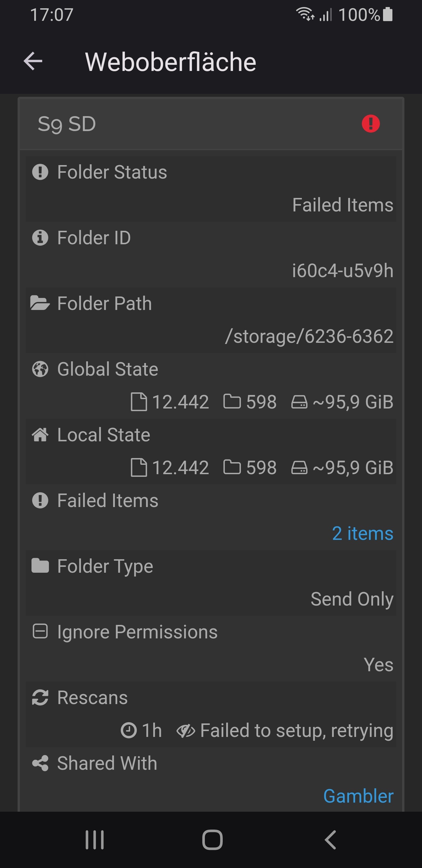
Task: Open the "2 items" failed items link
Action: 363,533
